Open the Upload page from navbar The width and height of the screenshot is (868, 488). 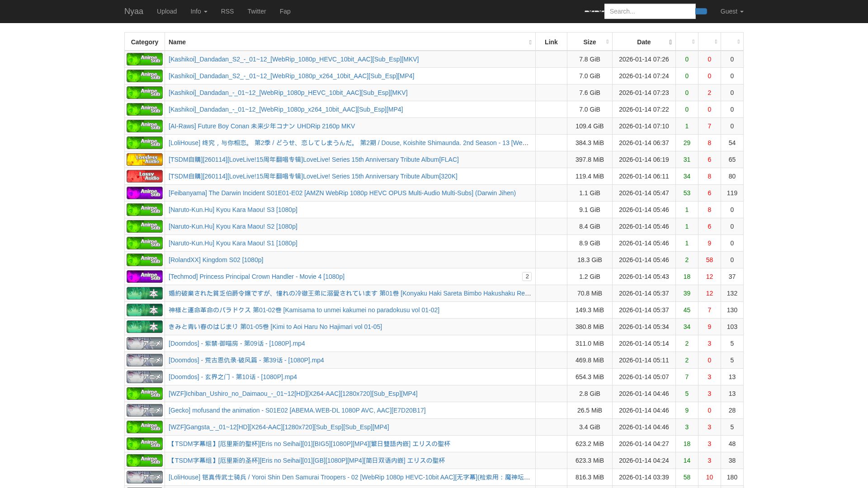166,11
